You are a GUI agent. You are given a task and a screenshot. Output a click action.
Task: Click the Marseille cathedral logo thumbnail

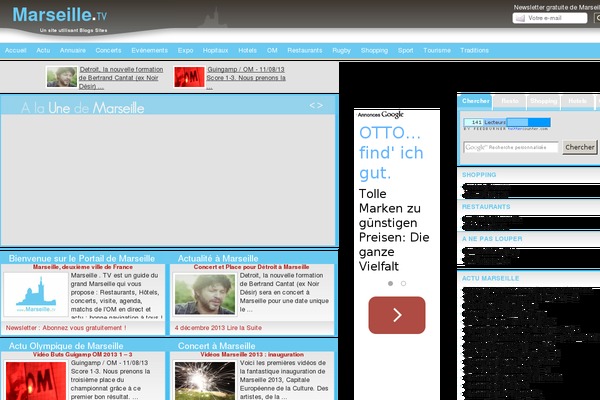tap(36, 294)
